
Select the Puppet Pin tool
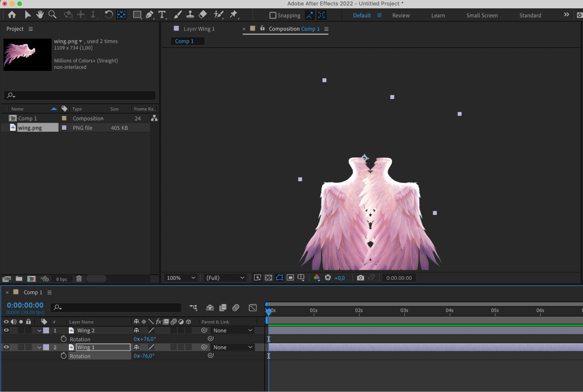point(234,15)
